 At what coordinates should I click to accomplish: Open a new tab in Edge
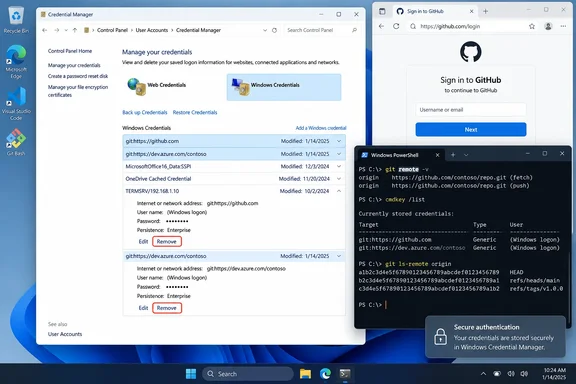point(485,11)
